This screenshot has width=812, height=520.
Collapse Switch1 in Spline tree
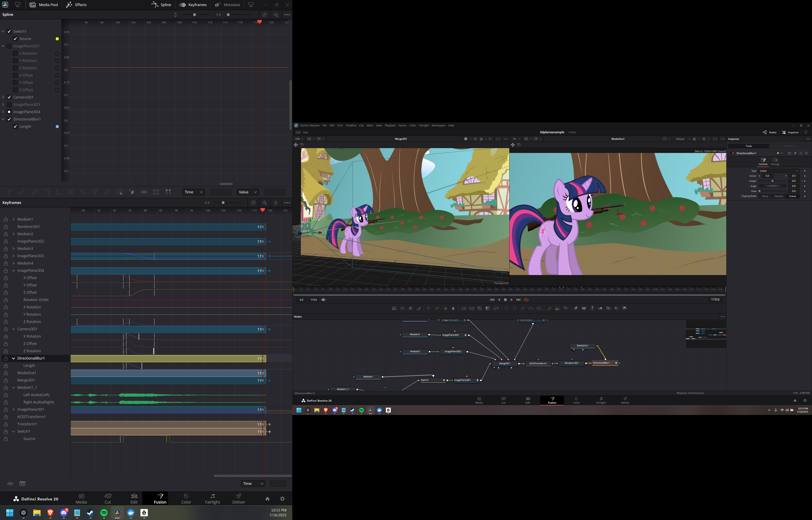click(x=3, y=31)
